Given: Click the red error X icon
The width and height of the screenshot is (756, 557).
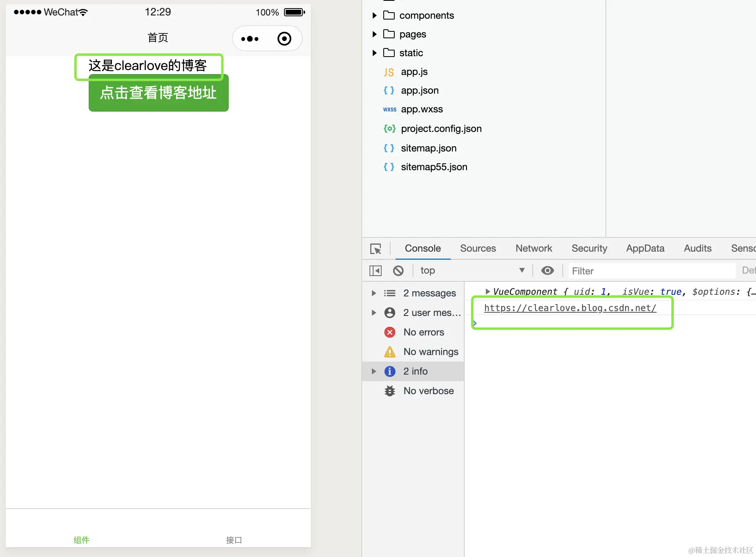Looking at the screenshot, I should click(390, 332).
